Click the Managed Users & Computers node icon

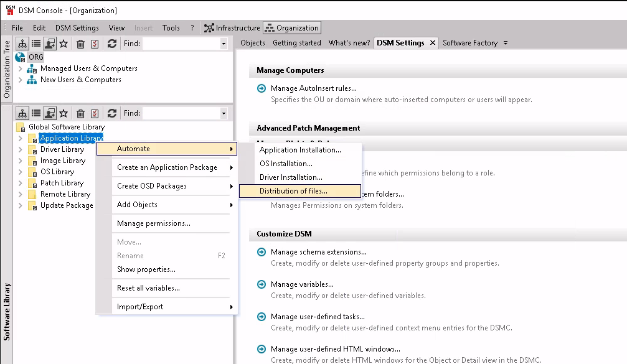tap(32, 68)
